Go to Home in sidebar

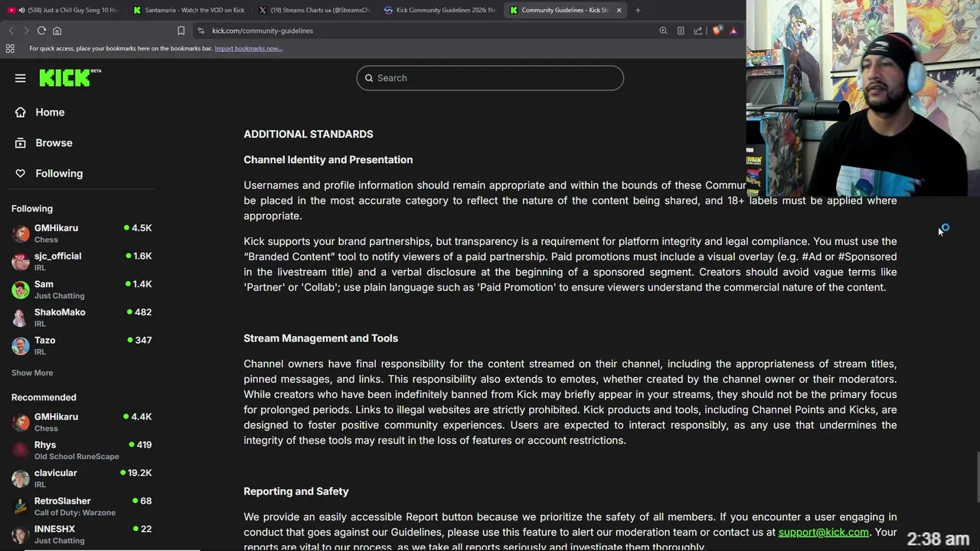50,112
